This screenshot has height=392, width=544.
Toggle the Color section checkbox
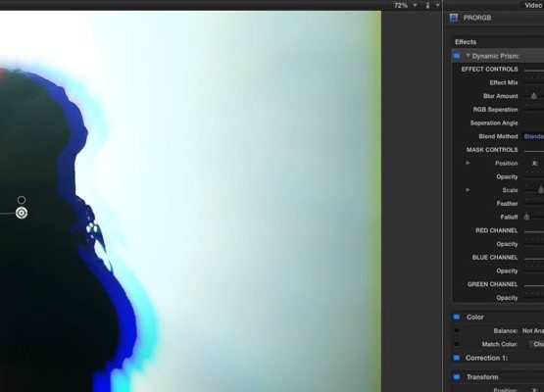(457, 317)
